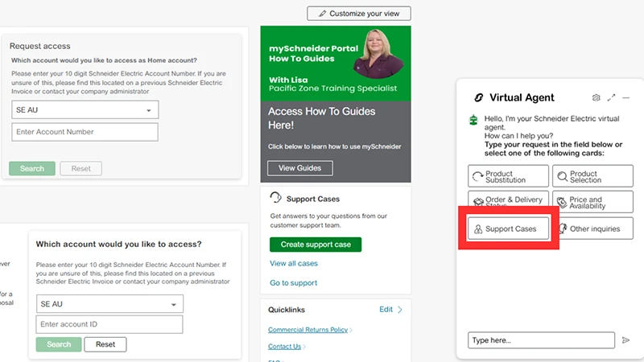Image resolution: width=644 pixels, height=362 pixels.
Task: Open Commercial Returns Policy link
Action: pyautogui.click(x=308, y=330)
